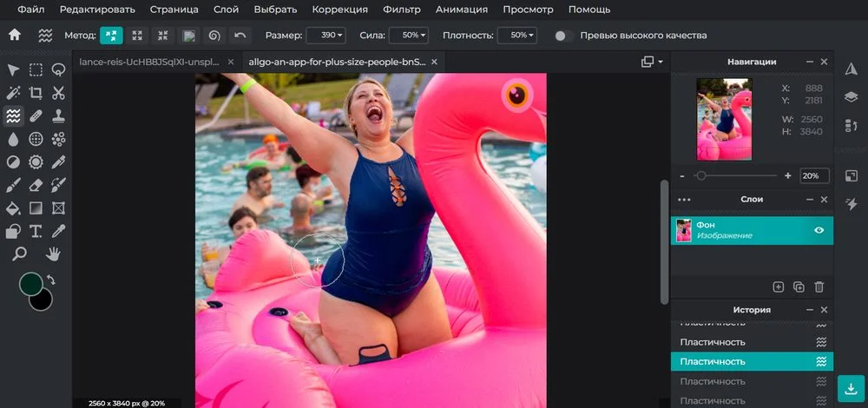Click the download save button
The image size is (868, 408).
coord(851,386)
